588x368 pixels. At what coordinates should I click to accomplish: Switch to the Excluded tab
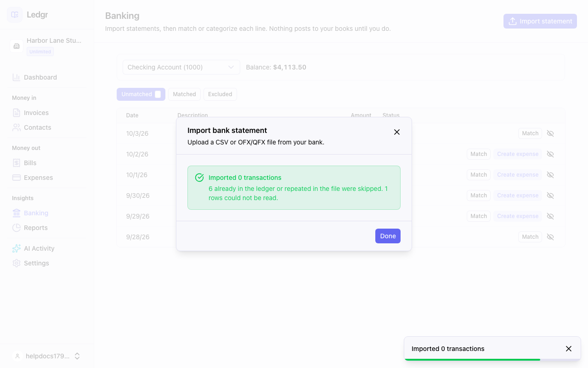pos(220,94)
